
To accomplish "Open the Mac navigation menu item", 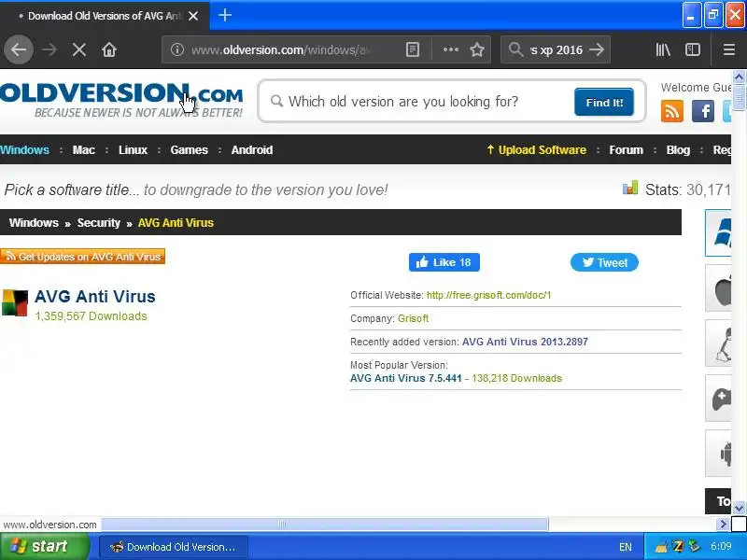I will click(84, 150).
